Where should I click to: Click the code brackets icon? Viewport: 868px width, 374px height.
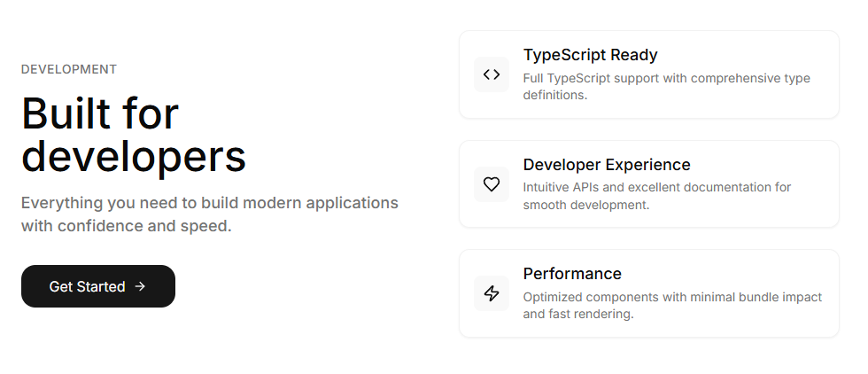click(492, 74)
